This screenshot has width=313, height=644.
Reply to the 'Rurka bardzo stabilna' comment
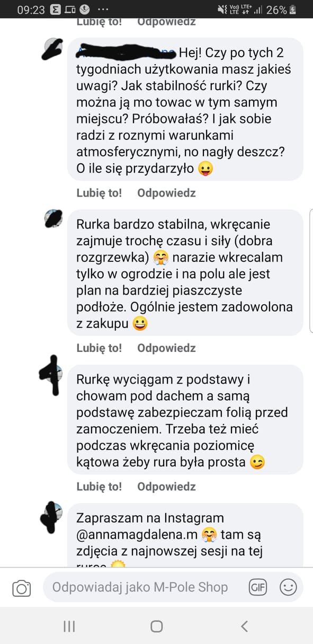(166, 348)
